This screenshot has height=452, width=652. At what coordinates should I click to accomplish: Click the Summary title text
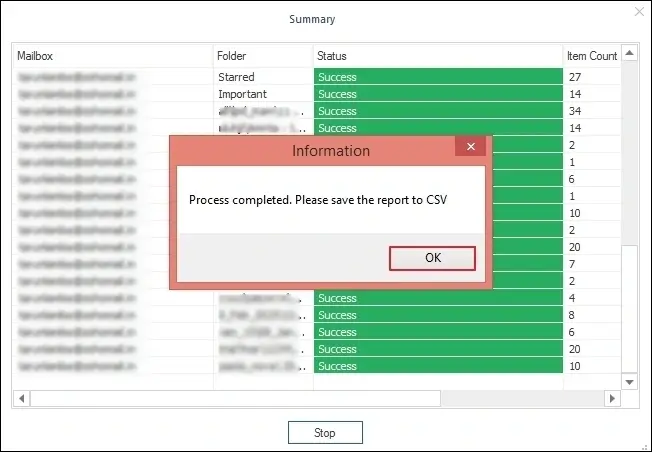(312, 19)
